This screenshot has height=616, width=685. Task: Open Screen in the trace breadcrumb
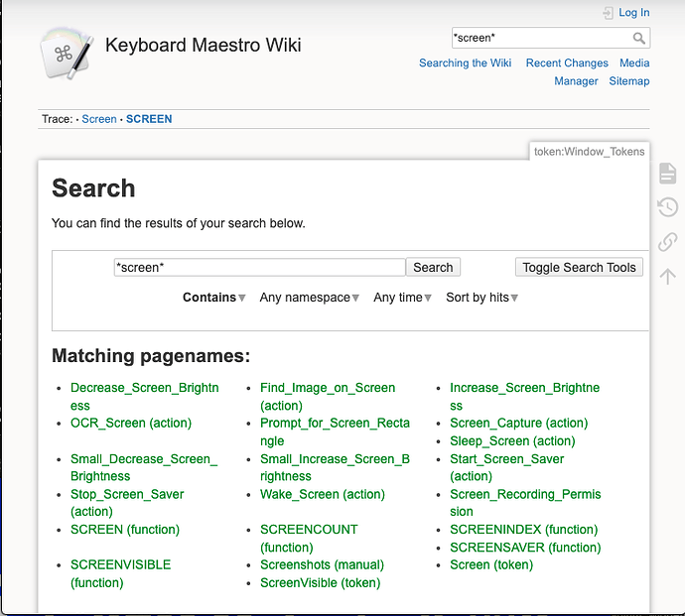[99, 119]
